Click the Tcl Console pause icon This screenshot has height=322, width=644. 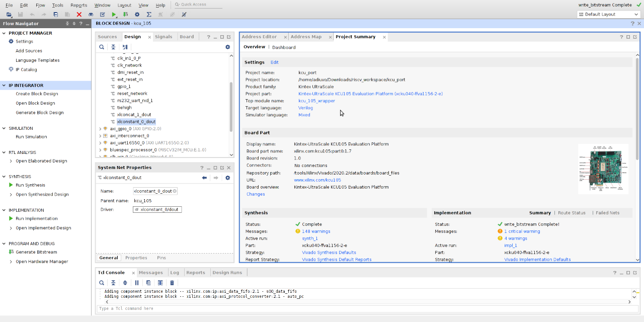tap(136, 283)
